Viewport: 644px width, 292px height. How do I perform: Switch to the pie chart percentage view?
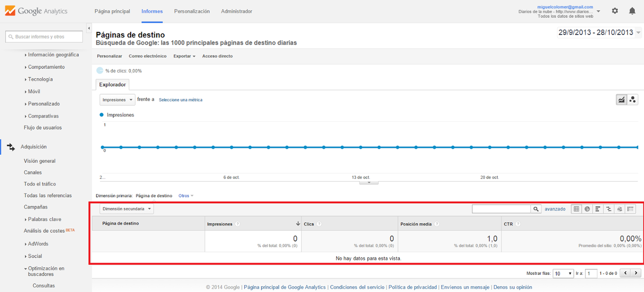pos(587,209)
